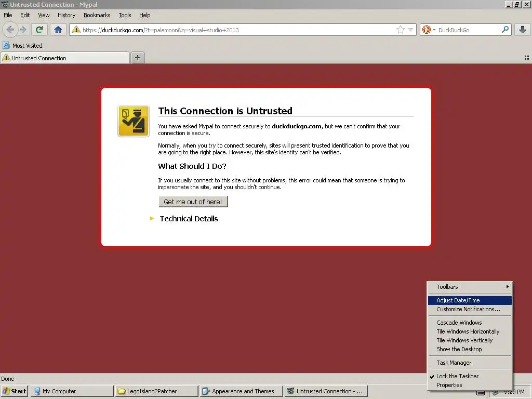This screenshot has width=532, height=399.
Task: Select Tile Windows Vertically
Action: (x=470, y=340)
